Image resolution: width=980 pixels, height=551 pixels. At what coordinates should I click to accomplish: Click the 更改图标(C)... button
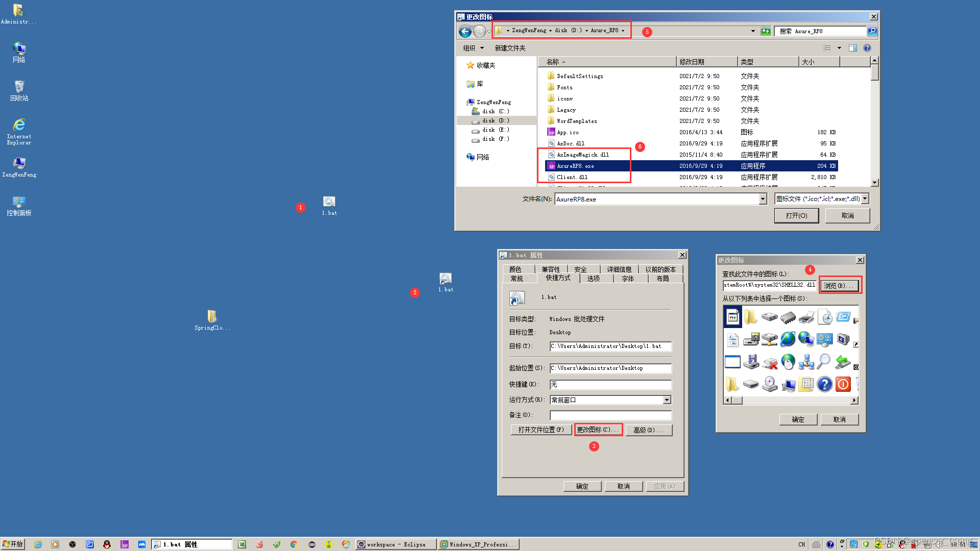tap(598, 430)
